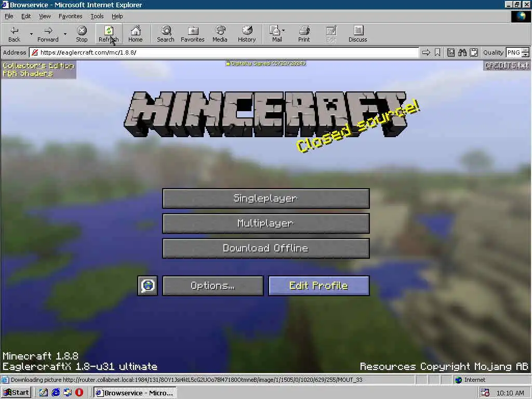This screenshot has width=532, height=399.
Task: Open the Media toolbar button
Action: (220, 34)
